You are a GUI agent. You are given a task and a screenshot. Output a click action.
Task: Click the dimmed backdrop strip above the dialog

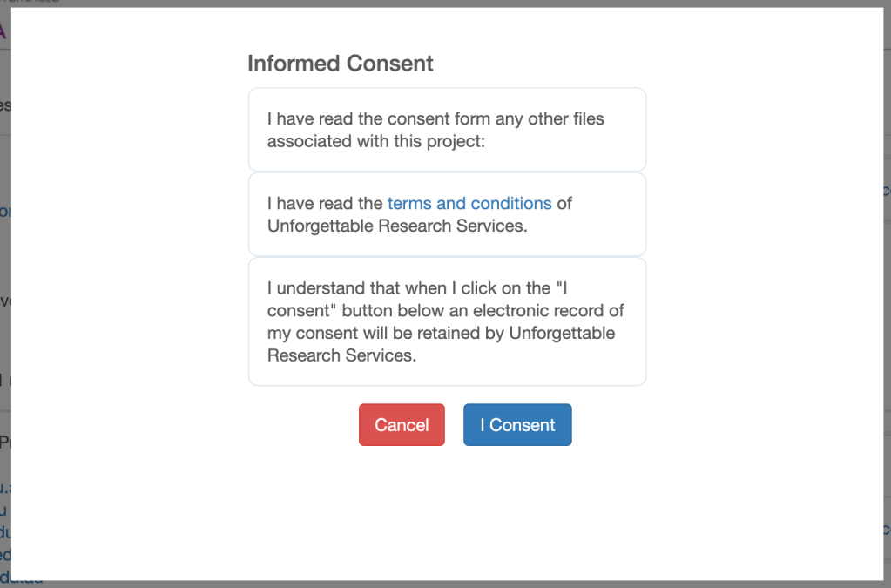446,3
